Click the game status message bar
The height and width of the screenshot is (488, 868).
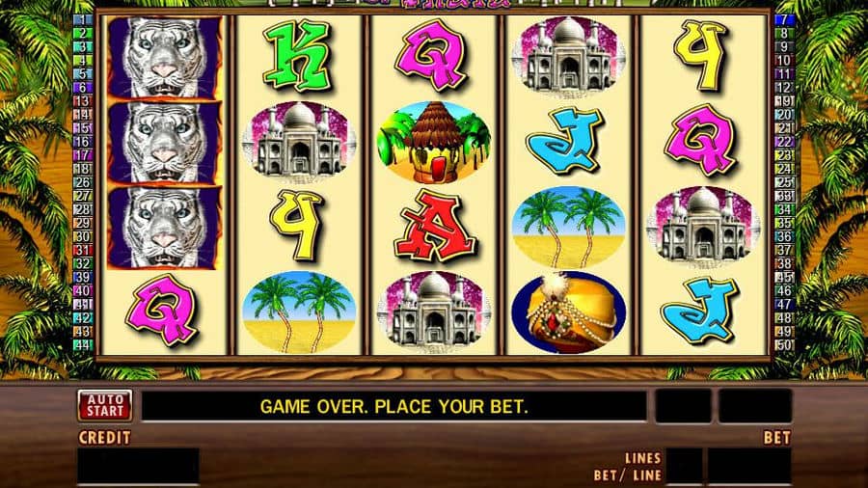click(394, 407)
